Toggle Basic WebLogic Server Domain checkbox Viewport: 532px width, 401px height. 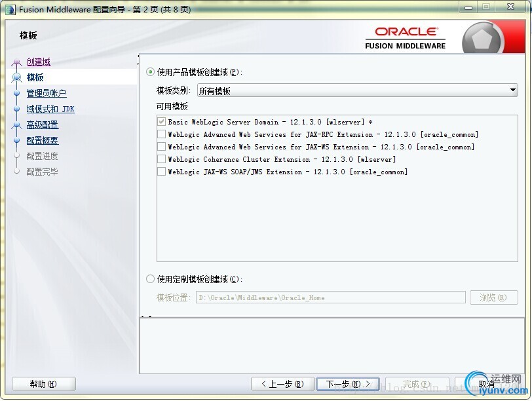click(161, 121)
